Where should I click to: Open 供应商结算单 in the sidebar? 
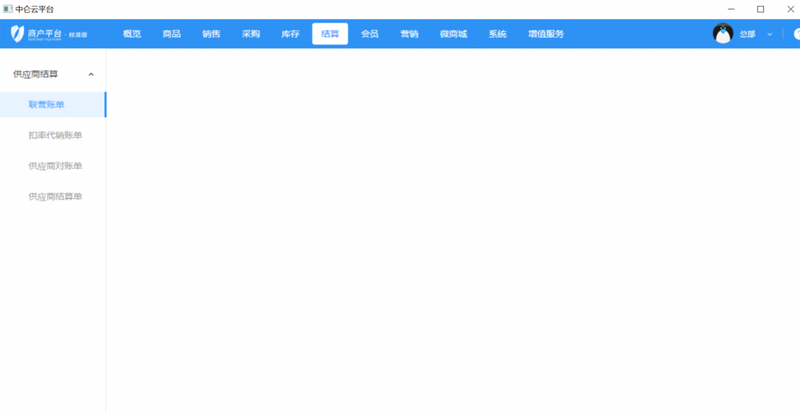pos(53,197)
